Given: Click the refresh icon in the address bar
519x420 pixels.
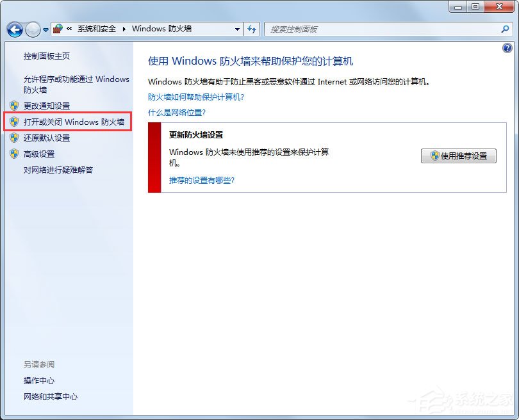Looking at the screenshot, I should (x=252, y=29).
